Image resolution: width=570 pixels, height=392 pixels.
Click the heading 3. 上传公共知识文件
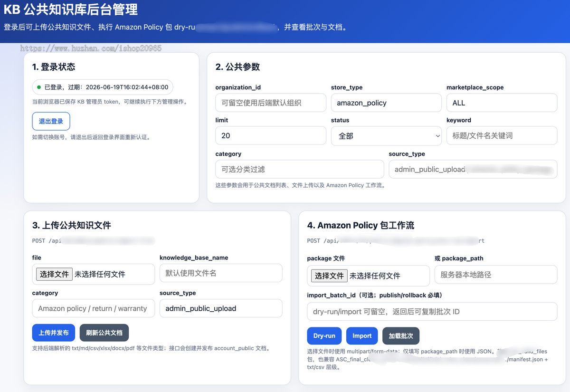tap(72, 225)
